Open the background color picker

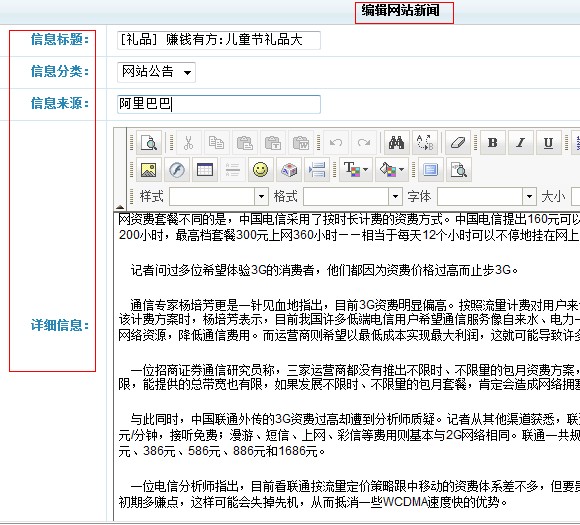coord(392,170)
